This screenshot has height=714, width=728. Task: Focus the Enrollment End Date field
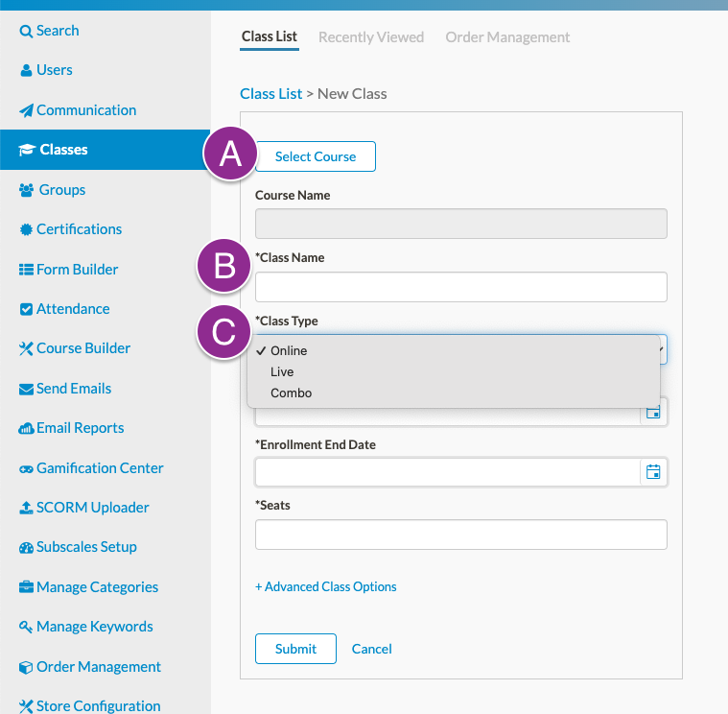tap(448, 472)
